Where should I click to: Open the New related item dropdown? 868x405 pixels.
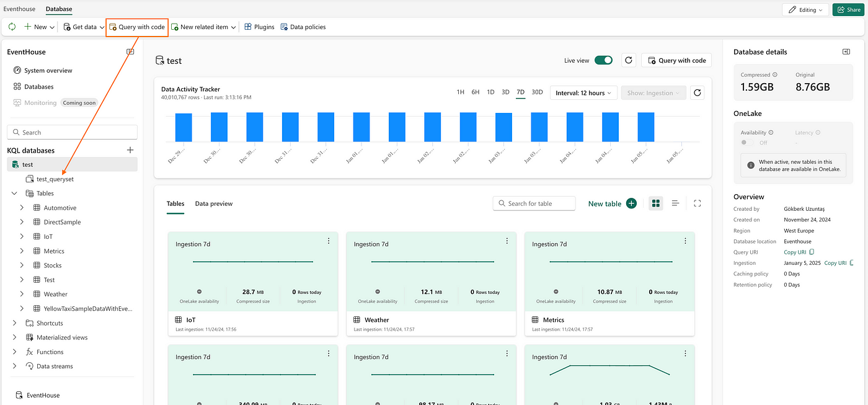203,27
